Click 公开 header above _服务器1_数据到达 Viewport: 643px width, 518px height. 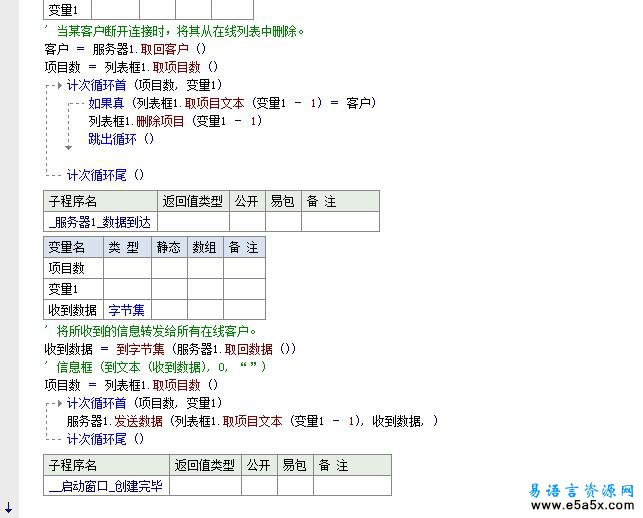(x=247, y=201)
